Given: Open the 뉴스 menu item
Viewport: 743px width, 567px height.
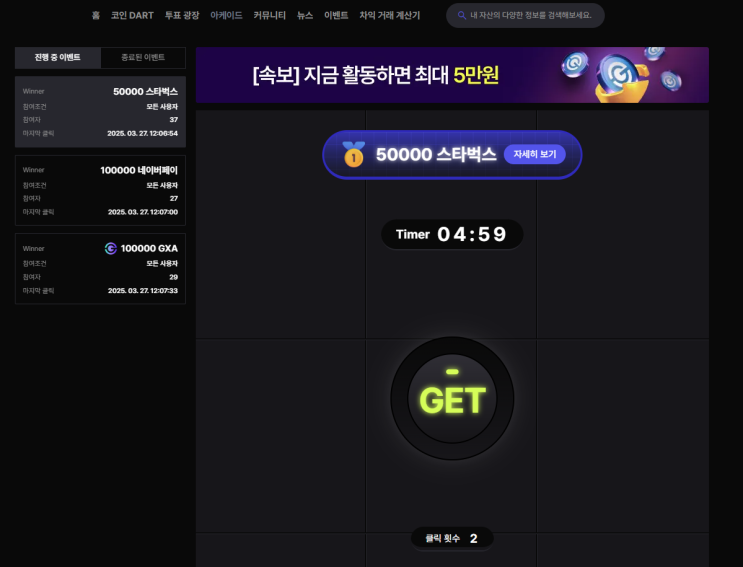Looking at the screenshot, I should (305, 15).
